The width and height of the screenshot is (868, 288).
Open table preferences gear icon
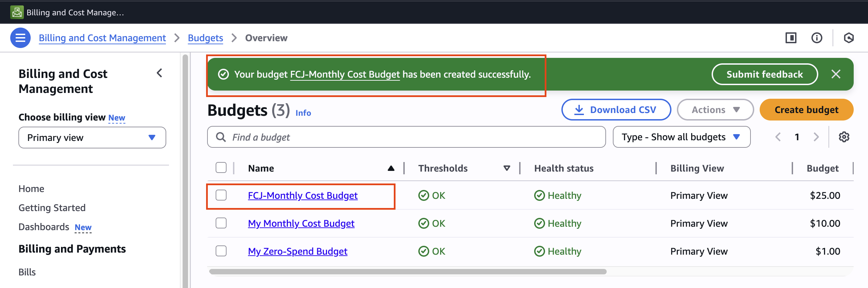tap(844, 137)
